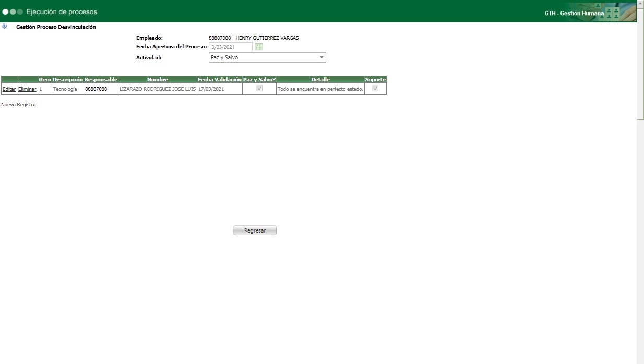Toggle the Soporte checkbox in Tecnología row

click(x=375, y=89)
